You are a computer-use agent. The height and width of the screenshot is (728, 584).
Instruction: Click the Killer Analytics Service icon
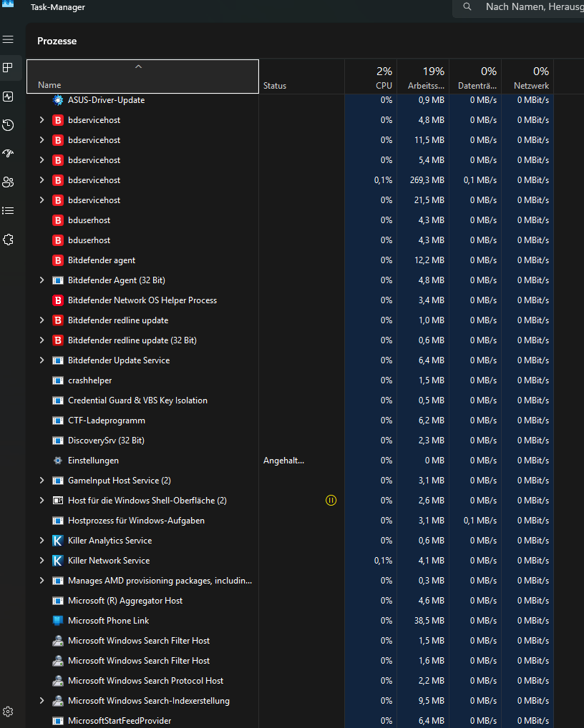57,541
